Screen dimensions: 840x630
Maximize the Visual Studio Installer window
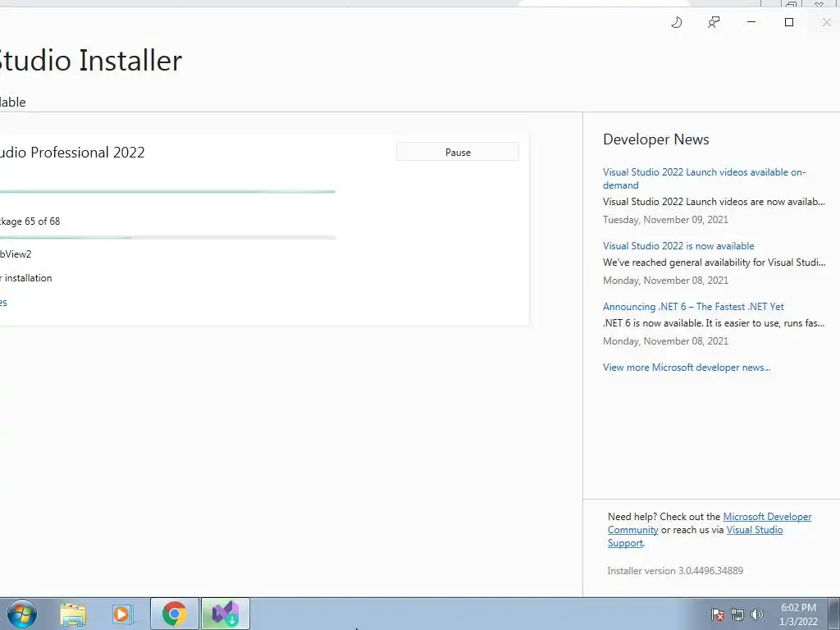(788, 22)
